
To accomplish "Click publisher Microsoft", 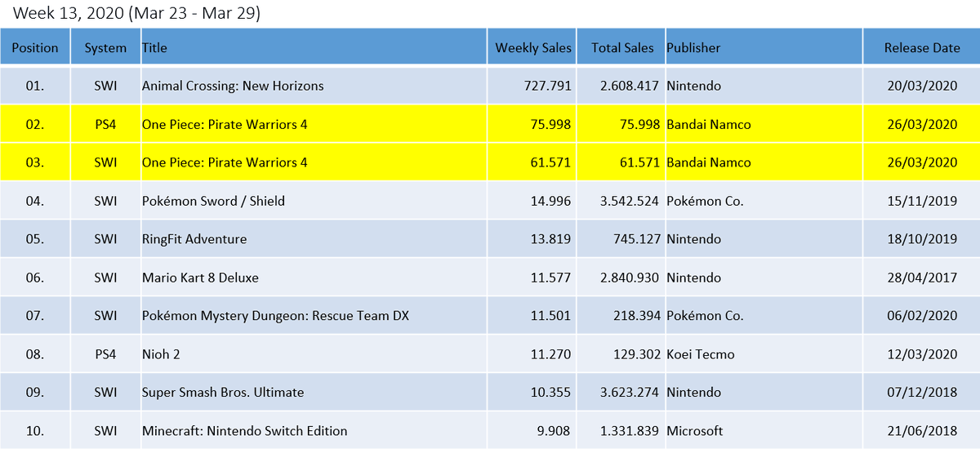I will (695, 431).
